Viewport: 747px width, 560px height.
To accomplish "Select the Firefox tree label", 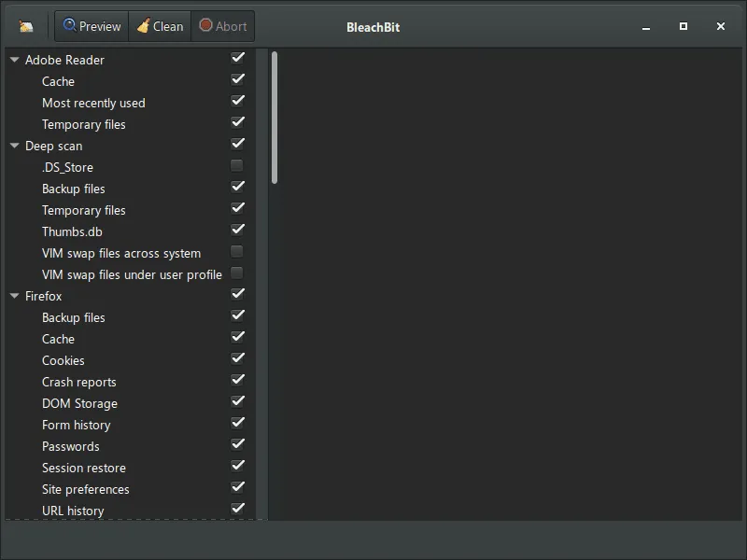I will pos(43,296).
